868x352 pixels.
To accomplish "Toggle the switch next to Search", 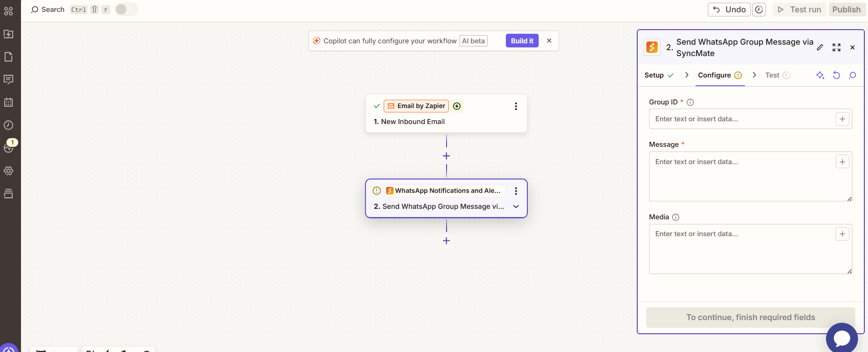I will pyautogui.click(x=126, y=10).
